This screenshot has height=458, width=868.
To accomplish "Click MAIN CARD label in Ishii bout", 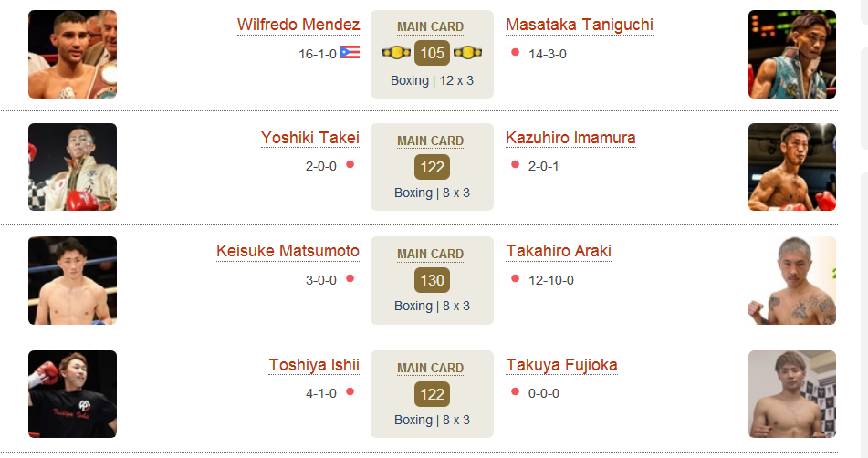I will pos(430,368).
